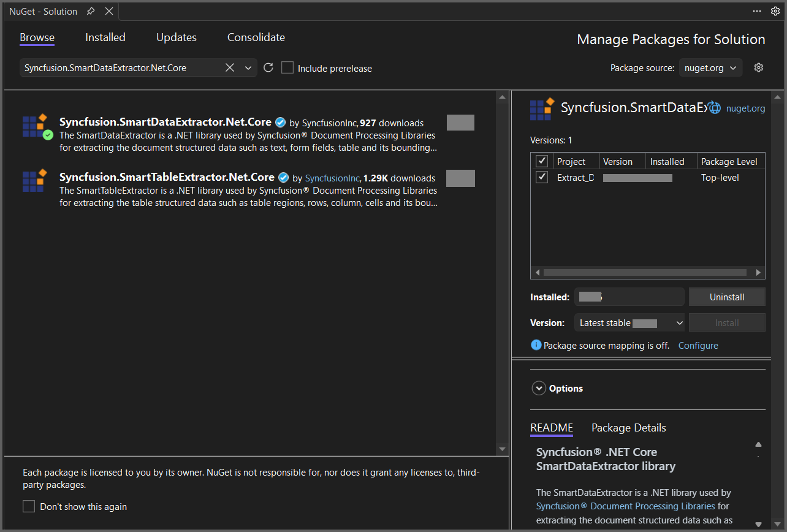This screenshot has height=532, width=787.
Task: Click the globe icon beside nuget.org
Action: [x=715, y=108]
